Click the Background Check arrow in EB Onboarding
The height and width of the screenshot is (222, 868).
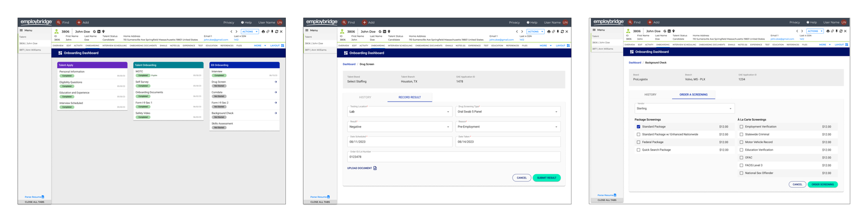coord(276,113)
